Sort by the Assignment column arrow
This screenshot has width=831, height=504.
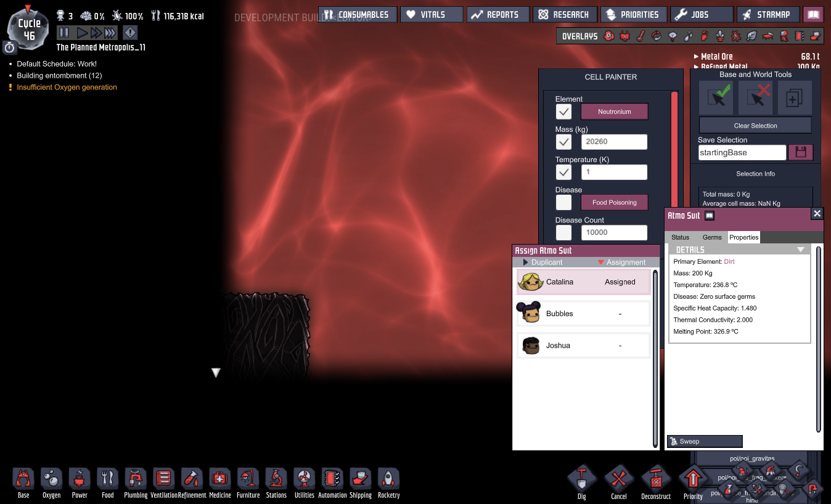pos(601,262)
